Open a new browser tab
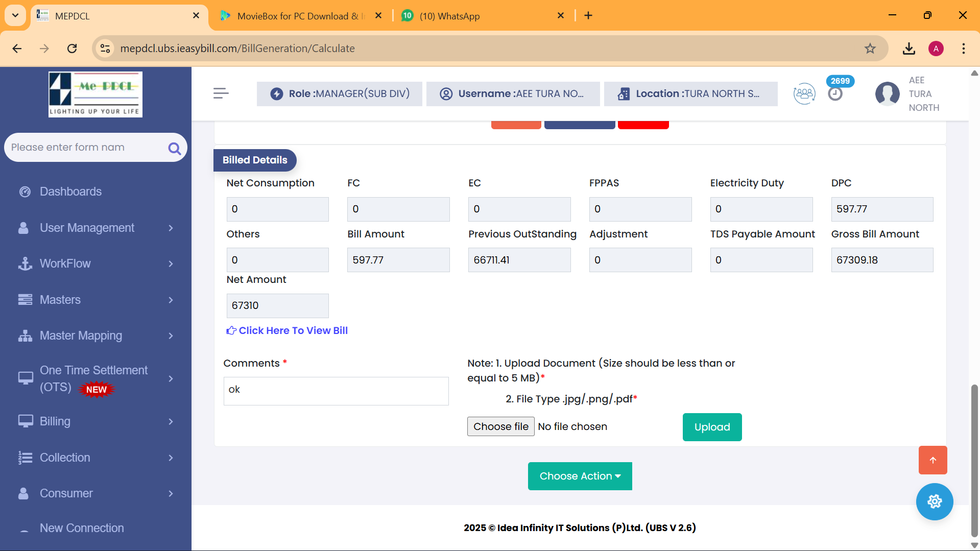 tap(588, 15)
